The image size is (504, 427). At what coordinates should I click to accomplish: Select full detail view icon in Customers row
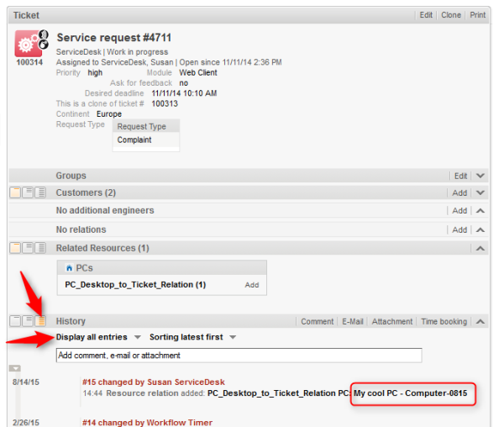point(40,192)
